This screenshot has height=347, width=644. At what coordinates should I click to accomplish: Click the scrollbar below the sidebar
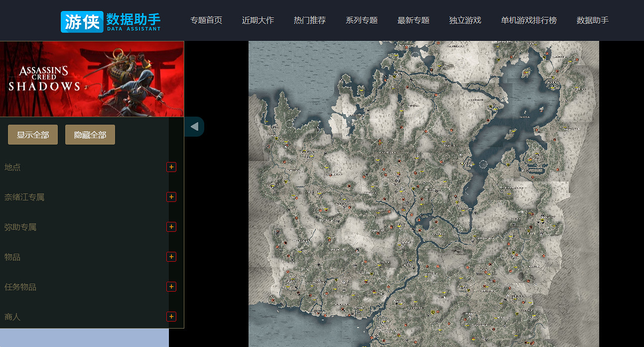(85, 339)
